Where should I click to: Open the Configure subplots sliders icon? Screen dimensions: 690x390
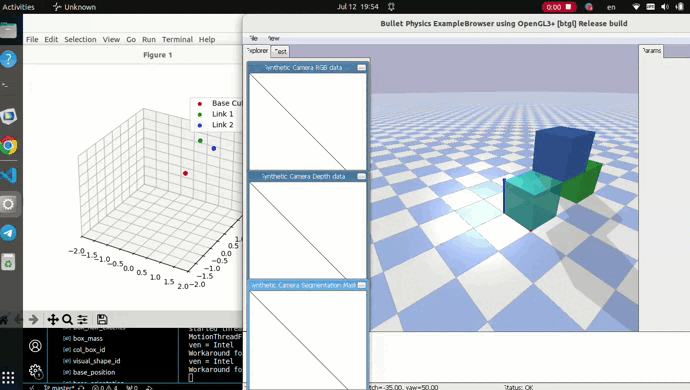coord(82,320)
